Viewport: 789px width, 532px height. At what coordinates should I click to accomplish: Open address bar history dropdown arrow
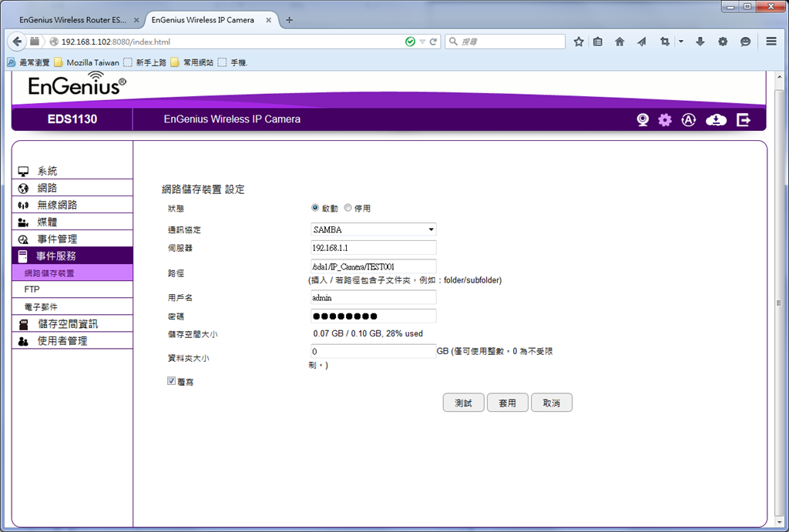coord(422,42)
